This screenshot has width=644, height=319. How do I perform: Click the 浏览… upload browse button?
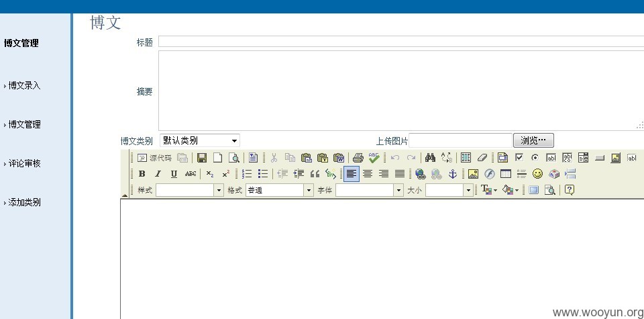click(x=533, y=140)
